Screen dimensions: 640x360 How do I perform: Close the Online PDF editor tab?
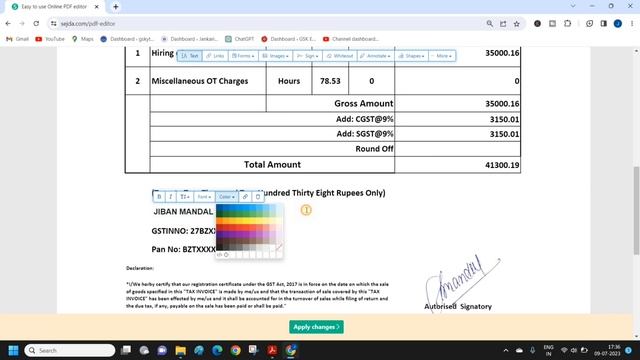[96, 7]
